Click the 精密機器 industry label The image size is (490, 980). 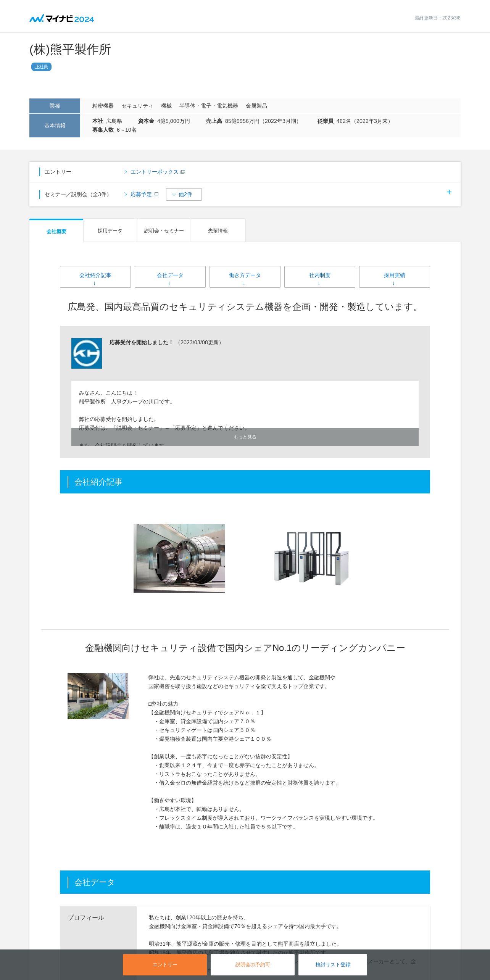click(103, 106)
